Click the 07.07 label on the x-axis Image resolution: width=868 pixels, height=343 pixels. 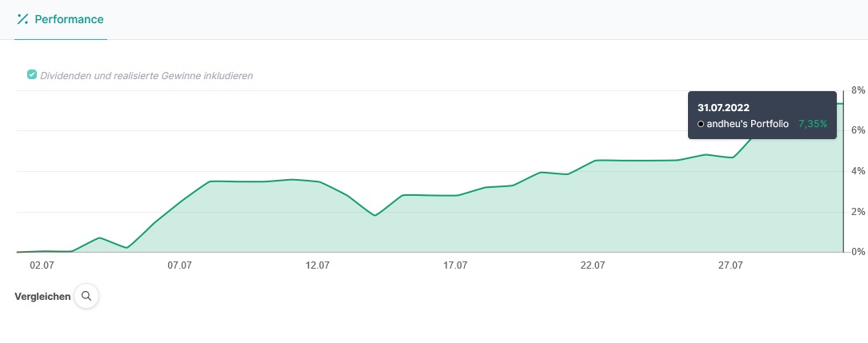pos(179,265)
